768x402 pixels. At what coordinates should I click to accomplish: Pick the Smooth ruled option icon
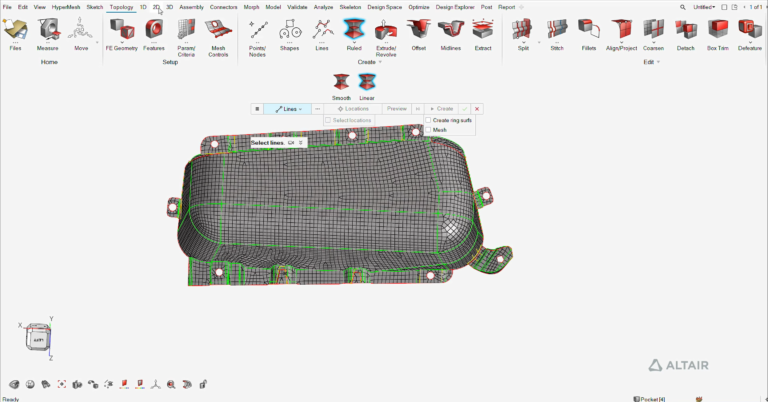341,82
